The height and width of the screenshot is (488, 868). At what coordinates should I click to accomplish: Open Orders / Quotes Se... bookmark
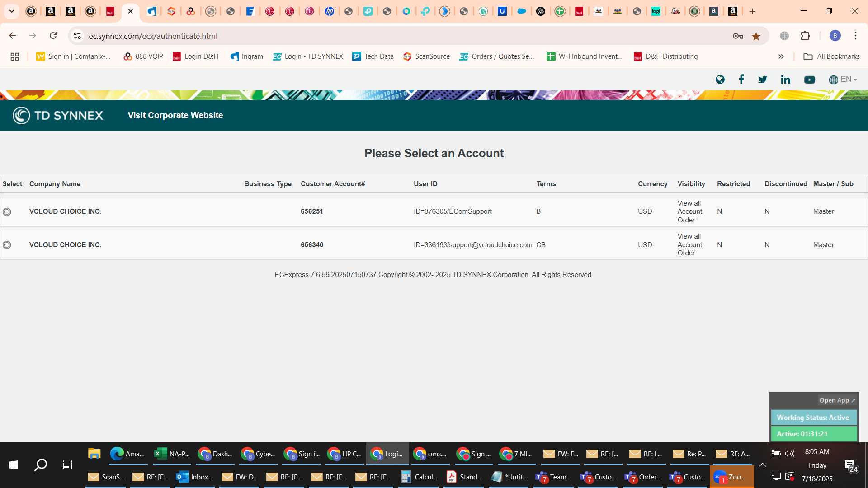tap(497, 56)
